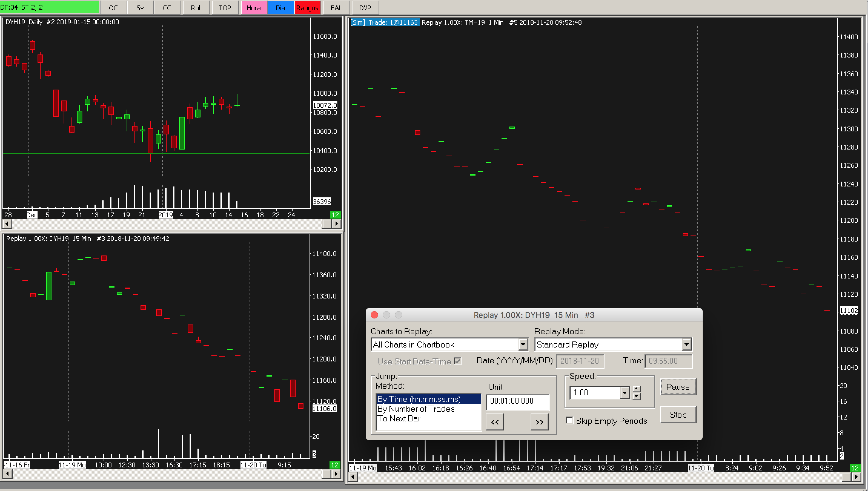
Task: Pause the chart replay
Action: coord(678,387)
